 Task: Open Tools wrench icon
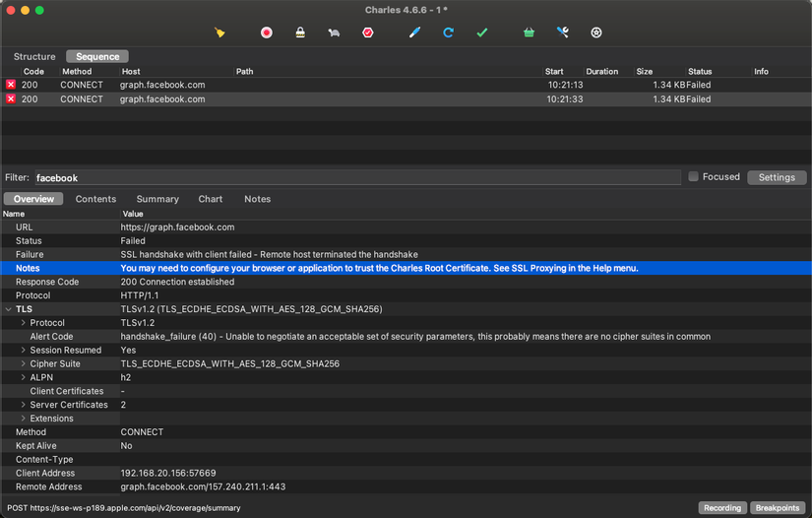click(x=563, y=32)
